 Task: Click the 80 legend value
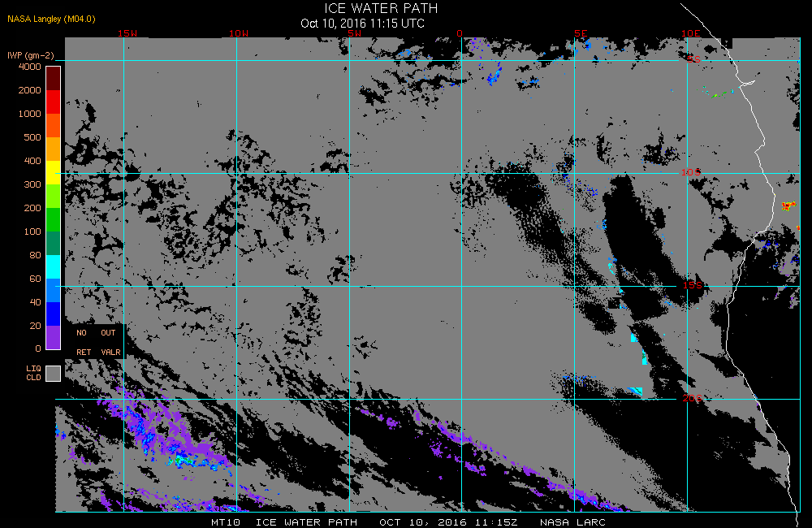pyautogui.click(x=35, y=255)
